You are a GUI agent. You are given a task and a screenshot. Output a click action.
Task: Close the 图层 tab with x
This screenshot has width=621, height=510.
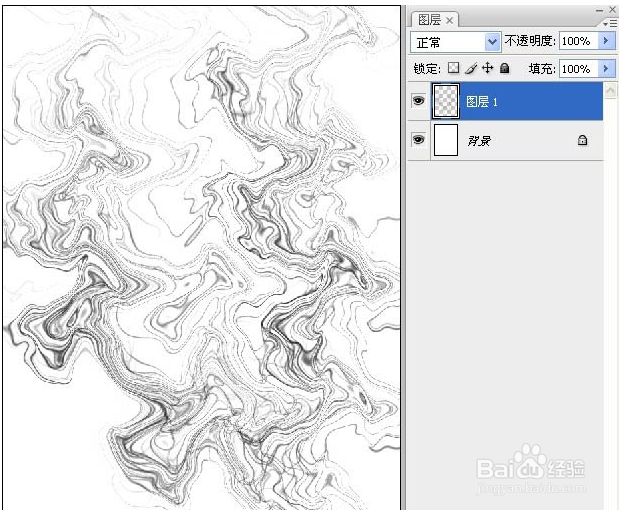click(449, 20)
